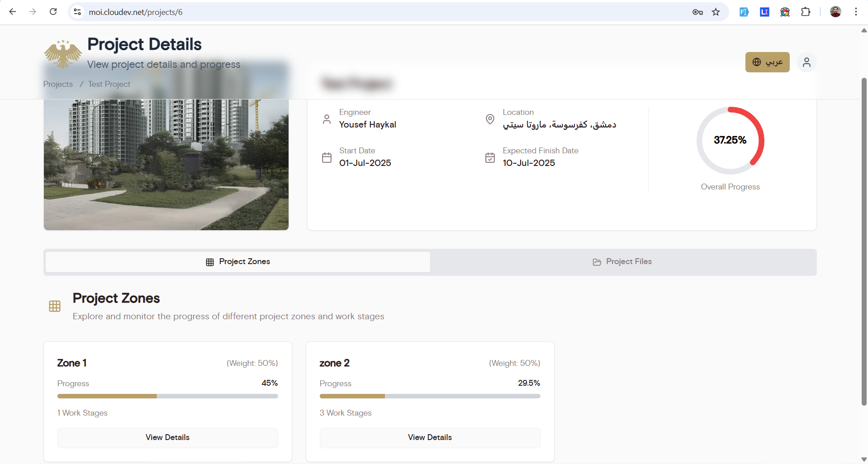Viewport: 868px width, 464px height.
Task: Navigate to Projects breadcrumb link
Action: click(x=58, y=84)
